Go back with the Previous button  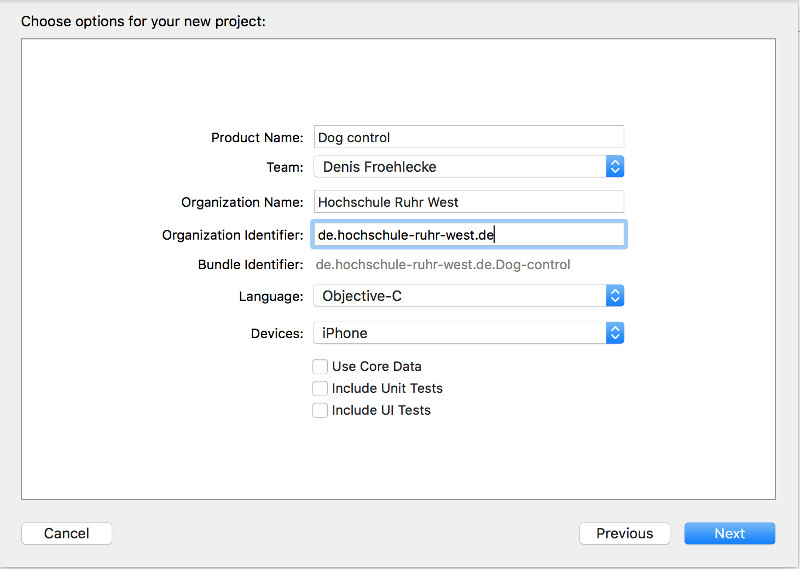coord(625,533)
